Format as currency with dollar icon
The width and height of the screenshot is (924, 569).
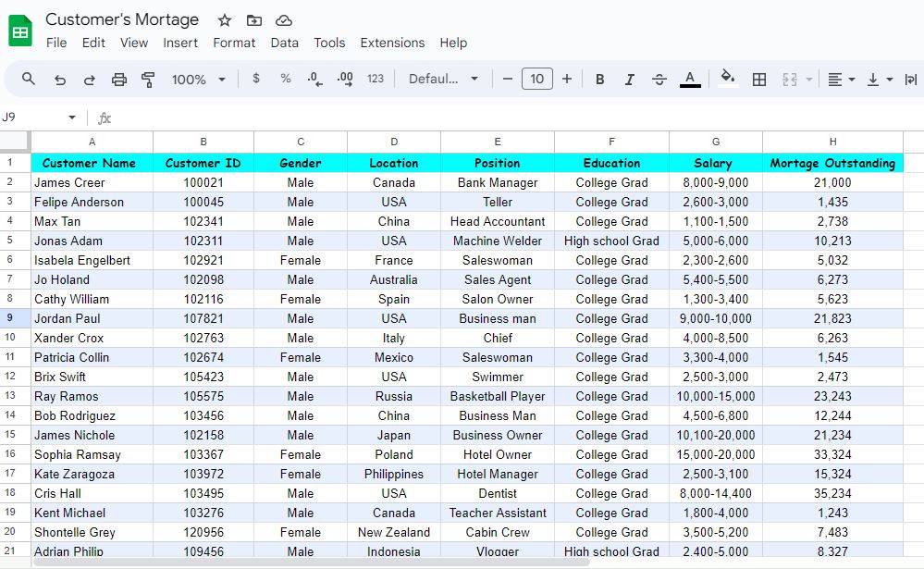coord(256,79)
